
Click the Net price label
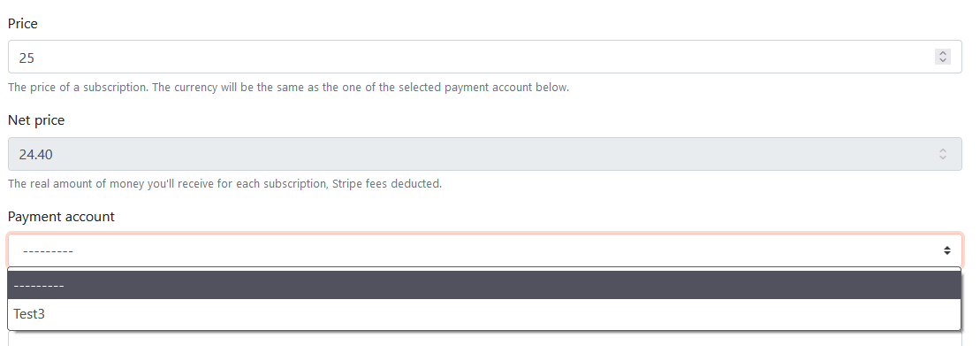36,120
